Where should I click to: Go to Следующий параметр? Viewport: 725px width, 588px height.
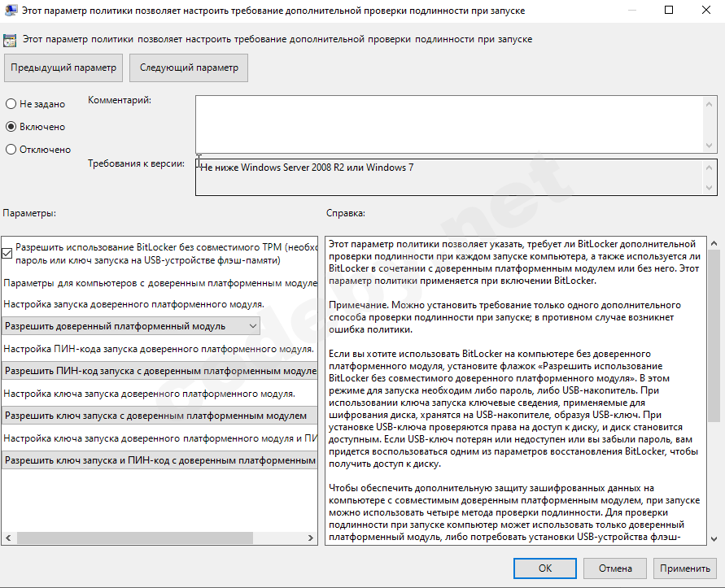[189, 68]
